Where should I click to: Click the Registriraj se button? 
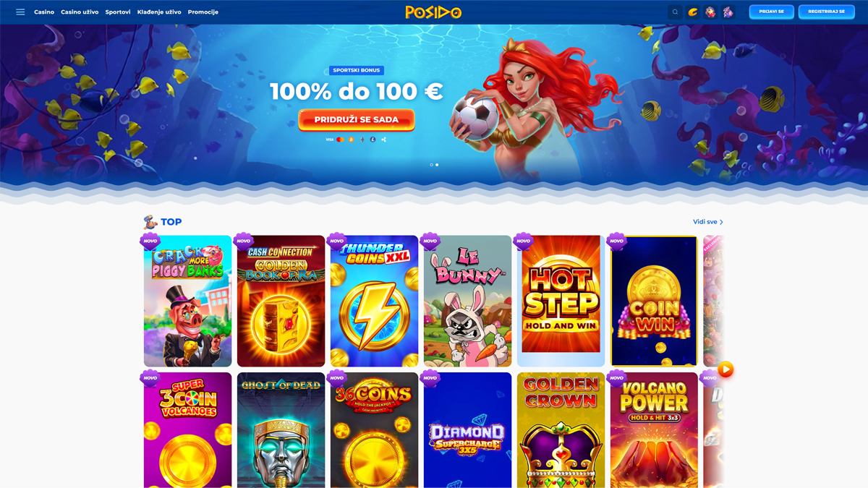coord(826,12)
